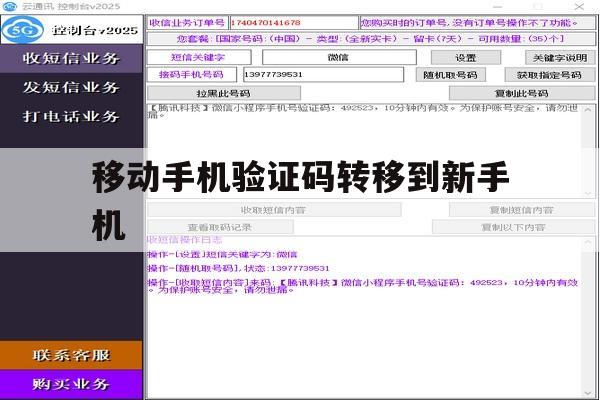
Task: Click 收取短信内容 button
Action: [274, 210]
